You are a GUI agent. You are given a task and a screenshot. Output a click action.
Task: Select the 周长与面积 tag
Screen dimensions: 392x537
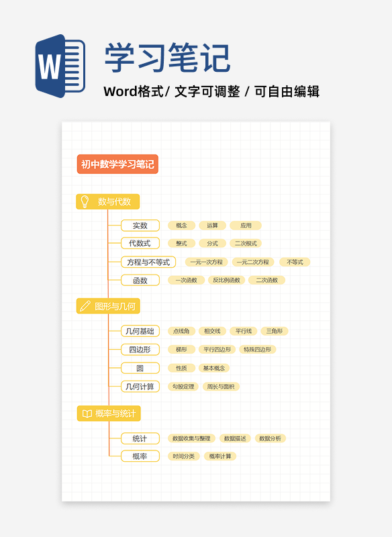point(221,387)
